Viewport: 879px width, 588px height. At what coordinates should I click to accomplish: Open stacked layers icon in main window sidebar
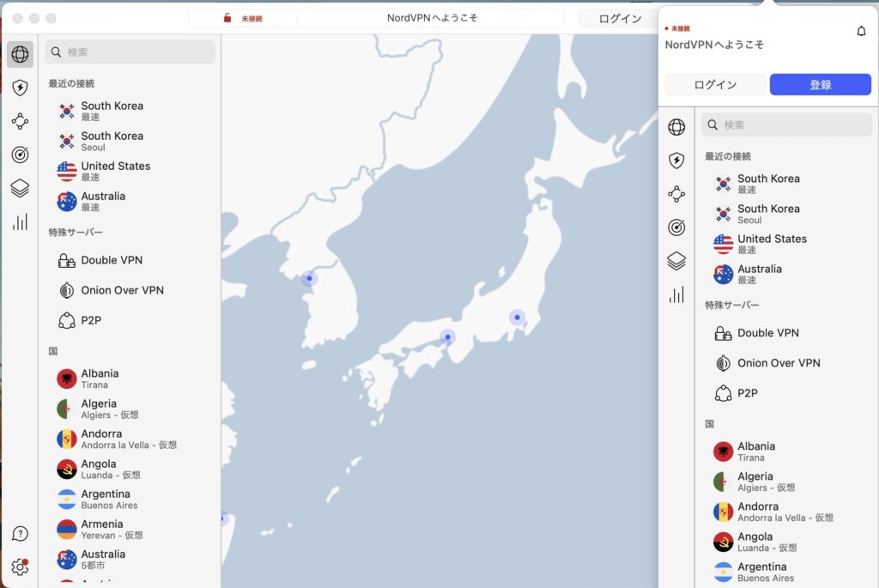pyautogui.click(x=21, y=188)
